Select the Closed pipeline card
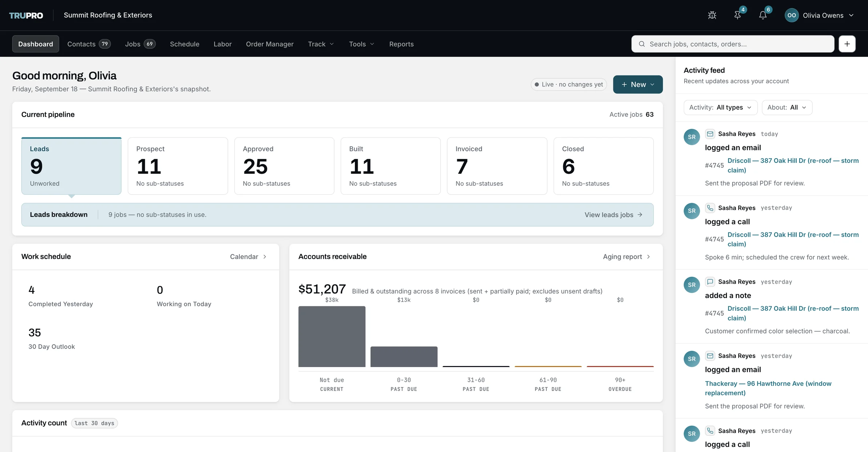The width and height of the screenshot is (868, 452). click(x=603, y=166)
